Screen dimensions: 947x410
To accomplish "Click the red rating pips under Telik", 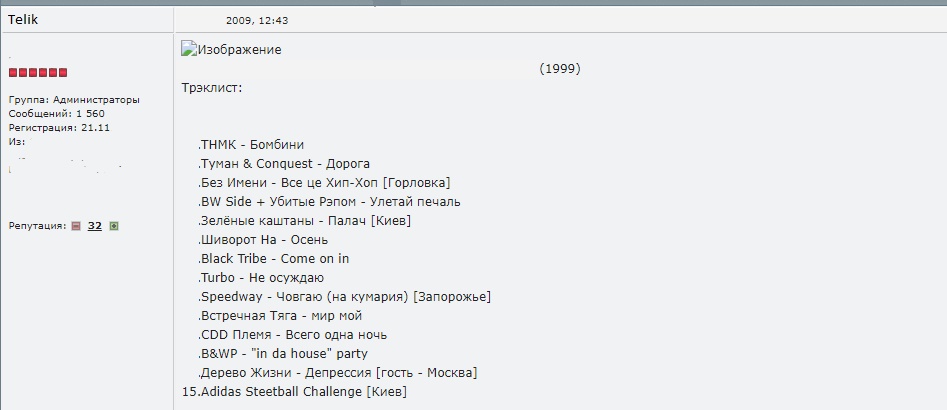I will tap(38, 72).
